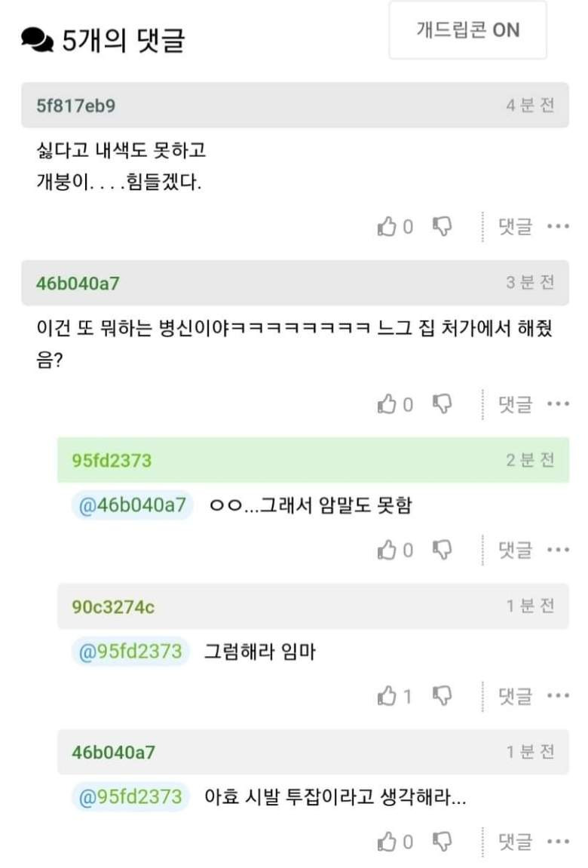
Task: Reply to 5f817eb9's comment via 댓글
Action: (515, 226)
